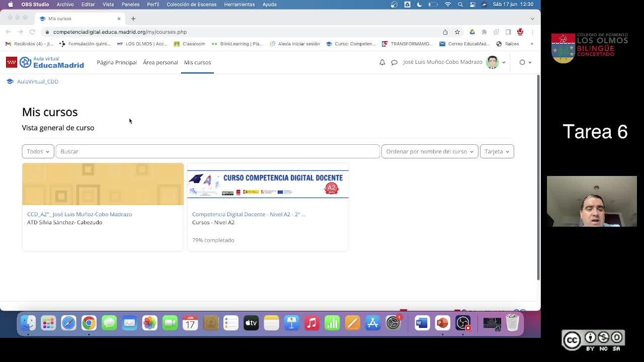644x362 pixels.
Task: Open System Settings from the dock
Action: (393, 323)
